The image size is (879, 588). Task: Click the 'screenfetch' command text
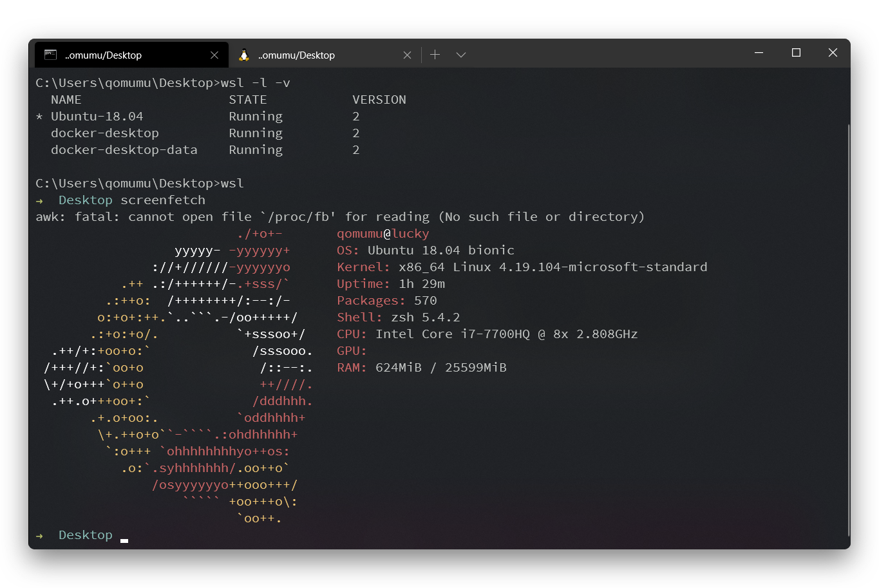coord(163,200)
